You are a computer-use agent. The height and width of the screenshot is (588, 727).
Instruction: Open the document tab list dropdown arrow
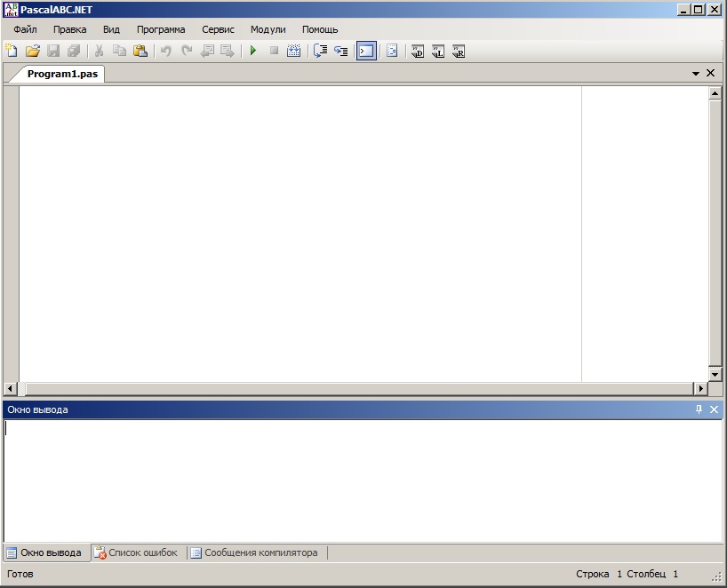click(x=696, y=73)
